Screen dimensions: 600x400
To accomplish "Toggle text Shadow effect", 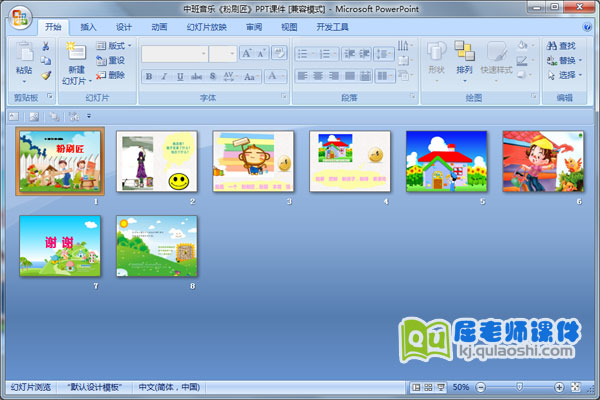I will point(213,76).
